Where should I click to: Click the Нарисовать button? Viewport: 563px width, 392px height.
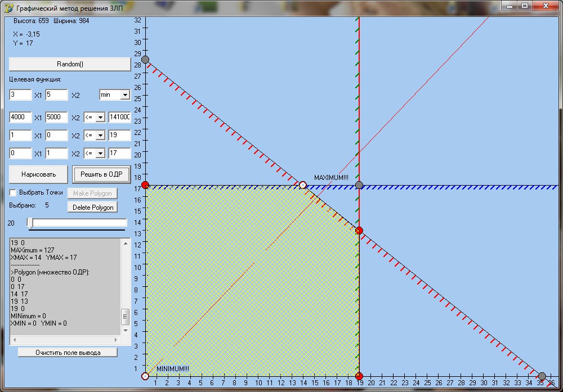click(39, 174)
